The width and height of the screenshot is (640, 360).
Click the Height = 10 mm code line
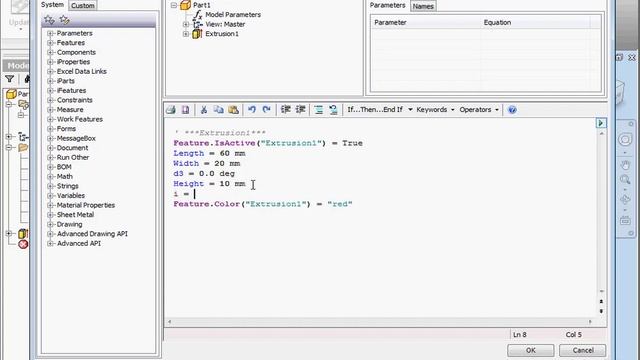(x=209, y=184)
